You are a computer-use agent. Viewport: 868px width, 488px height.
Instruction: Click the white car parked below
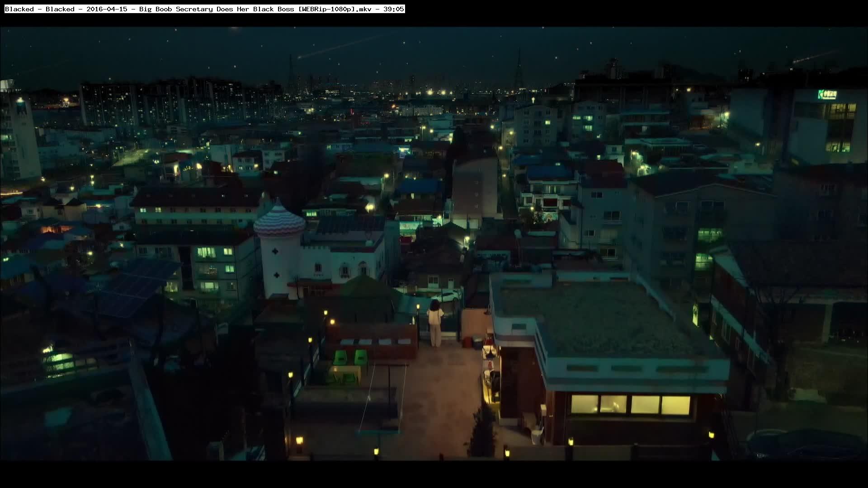point(448,297)
